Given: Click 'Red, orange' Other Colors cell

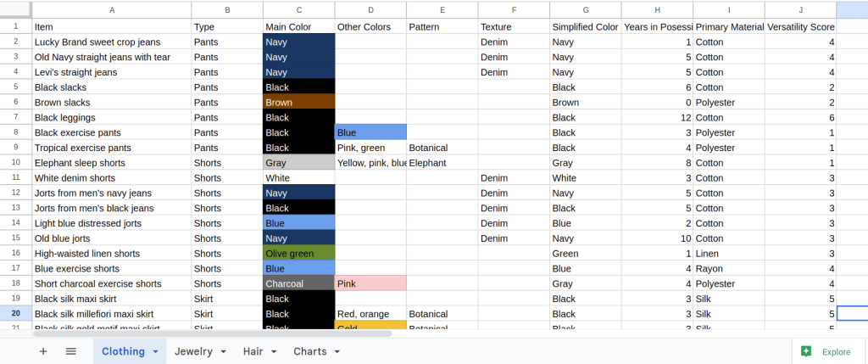Looking at the screenshot, I should click(x=370, y=314).
